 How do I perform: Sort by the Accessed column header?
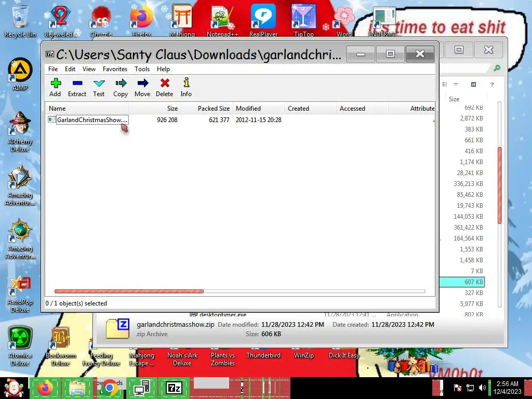(362, 109)
